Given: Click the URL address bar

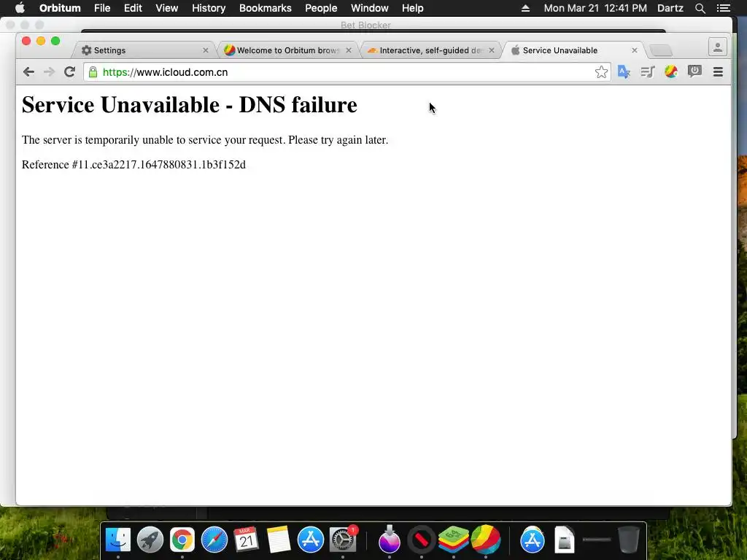Looking at the screenshot, I should pos(347,72).
